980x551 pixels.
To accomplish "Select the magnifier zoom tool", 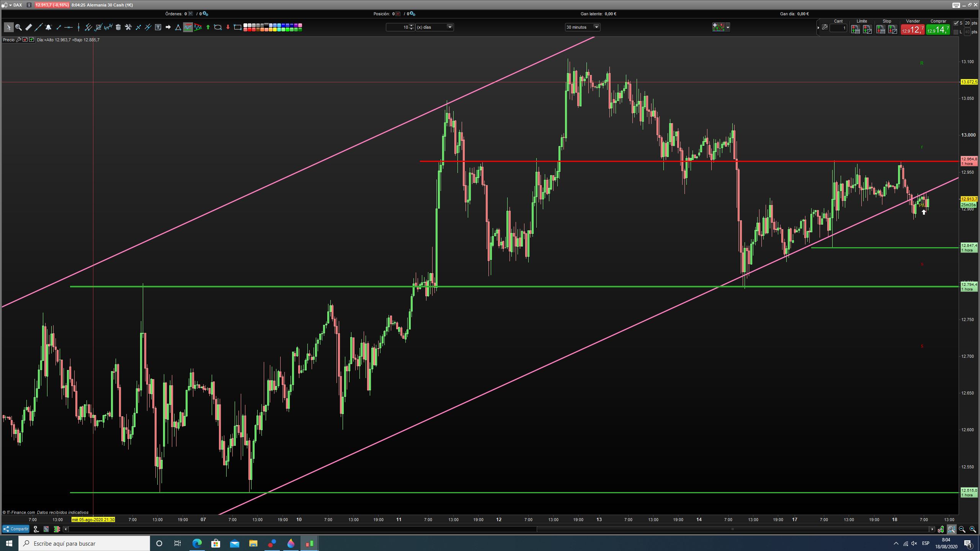I will 18,27.
